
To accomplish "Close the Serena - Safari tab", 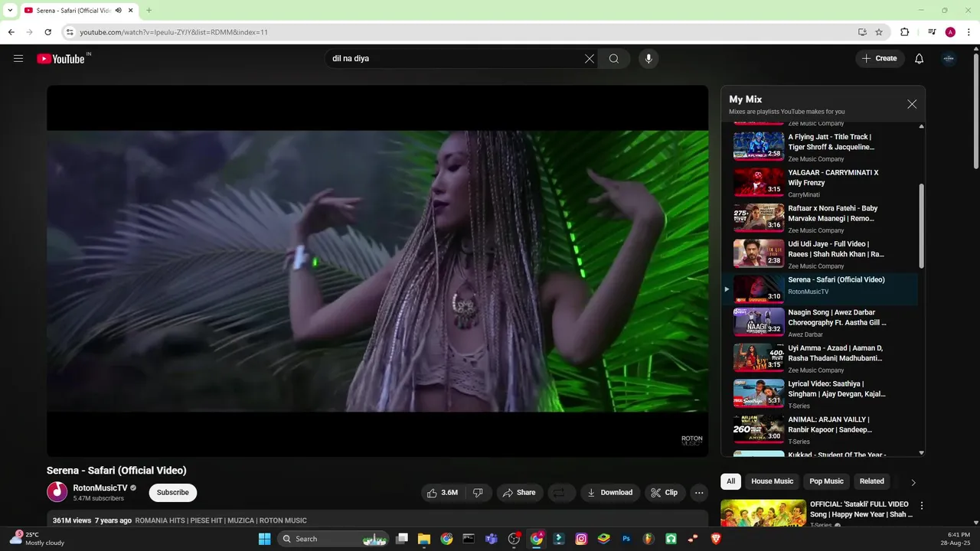I will click(131, 10).
